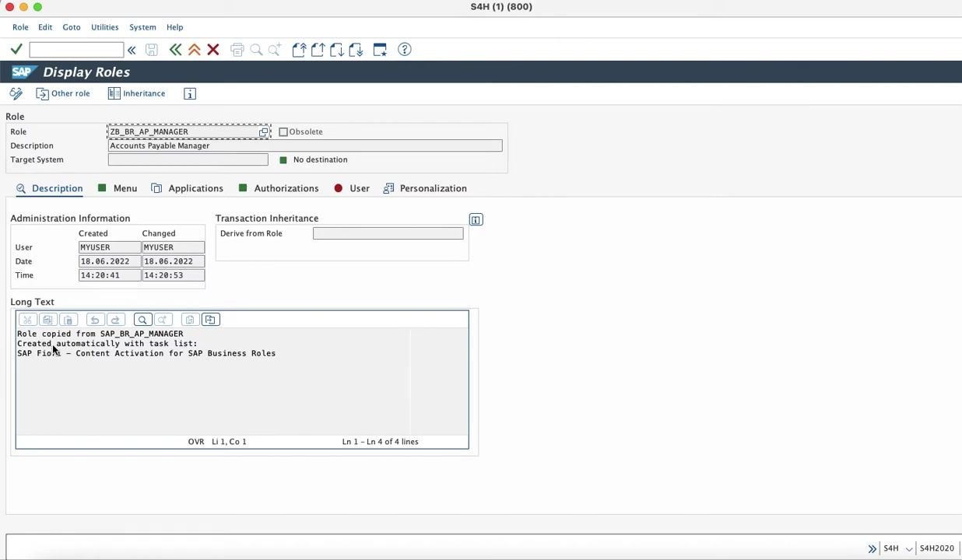Click the Changed date 18.06.2022 field

(x=174, y=261)
